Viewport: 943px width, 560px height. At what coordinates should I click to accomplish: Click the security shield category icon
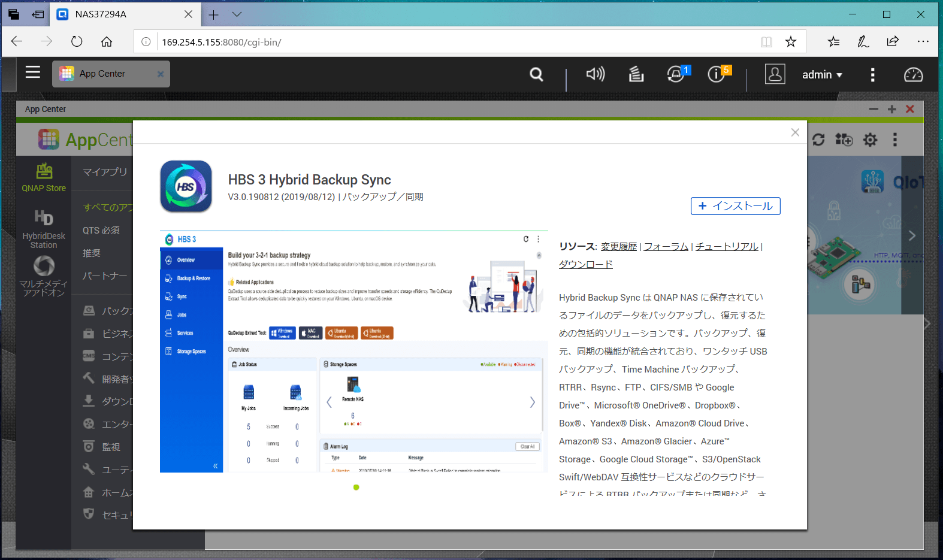pyautogui.click(x=89, y=514)
